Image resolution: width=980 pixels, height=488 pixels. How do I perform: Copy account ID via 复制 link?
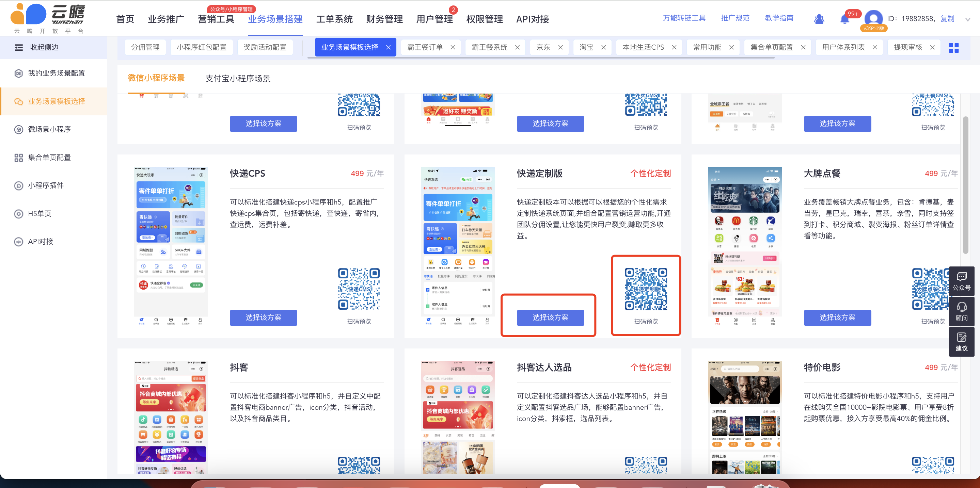[x=947, y=19]
